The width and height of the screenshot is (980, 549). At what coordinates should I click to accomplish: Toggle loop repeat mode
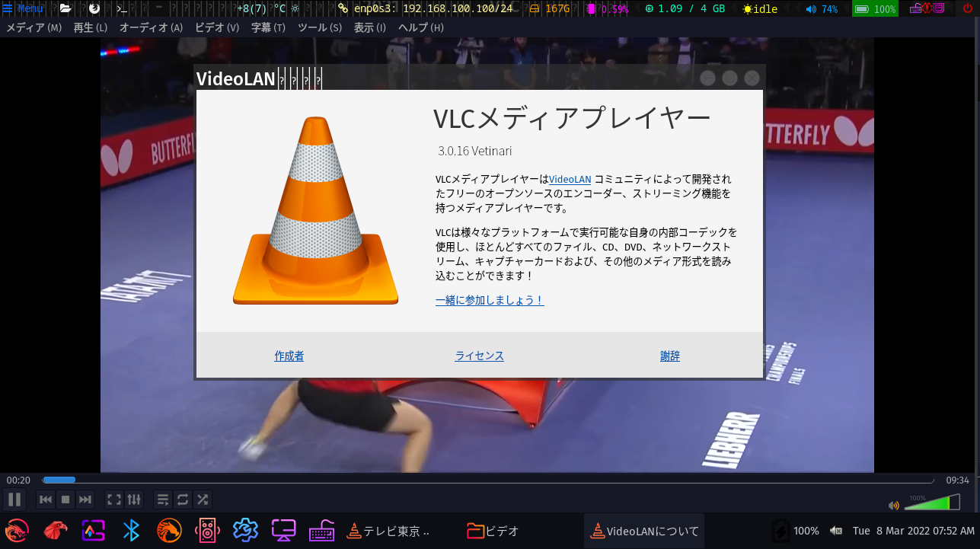pos(183,500)
